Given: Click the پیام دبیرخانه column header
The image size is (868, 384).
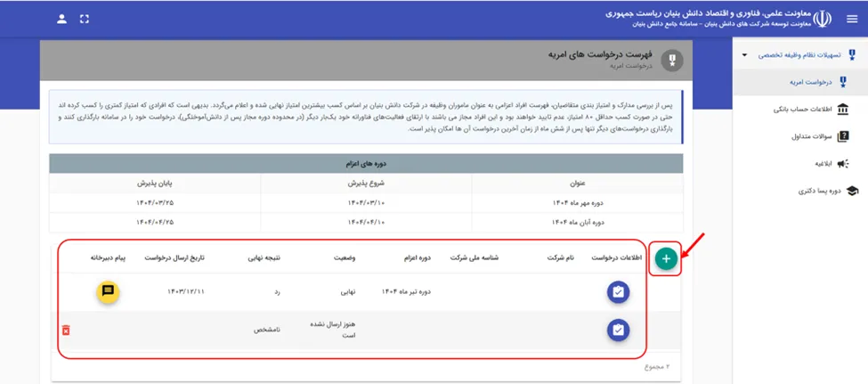Looking at the screenshot, I should [x=109, y=258].
